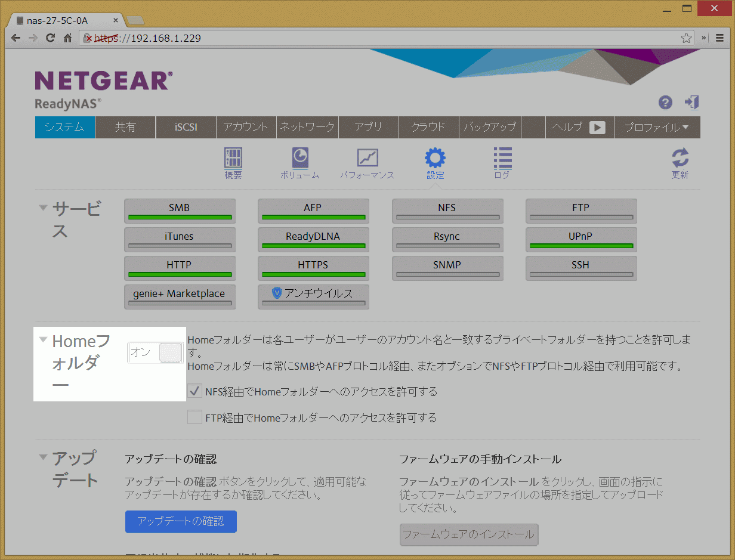Screen dimensions: 735x560
Task: Toggle the FTP service button
Action: pyautogui.click(x=580, y=211)
